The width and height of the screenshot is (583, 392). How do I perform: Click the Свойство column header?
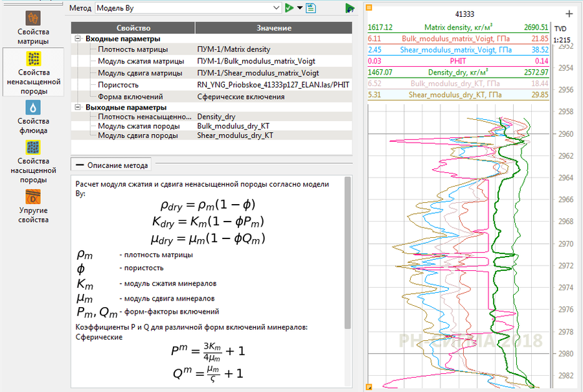[133, 28]
